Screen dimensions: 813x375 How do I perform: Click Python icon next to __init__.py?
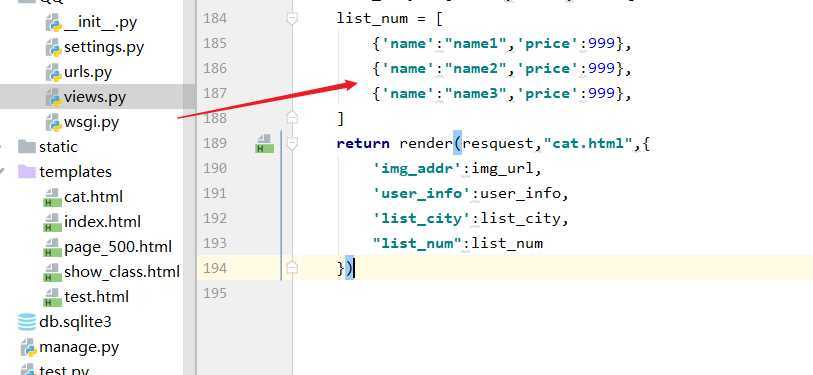point(53,23)
